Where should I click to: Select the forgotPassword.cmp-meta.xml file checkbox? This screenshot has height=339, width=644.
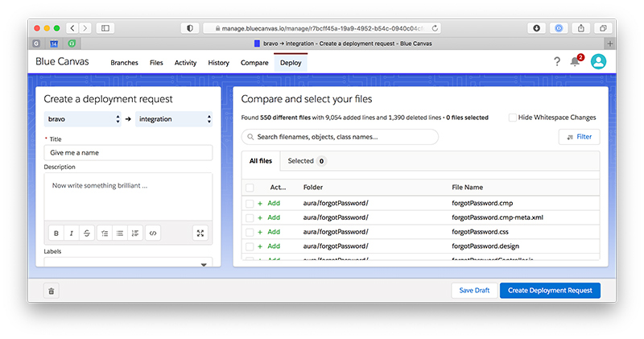coord(250,217)
